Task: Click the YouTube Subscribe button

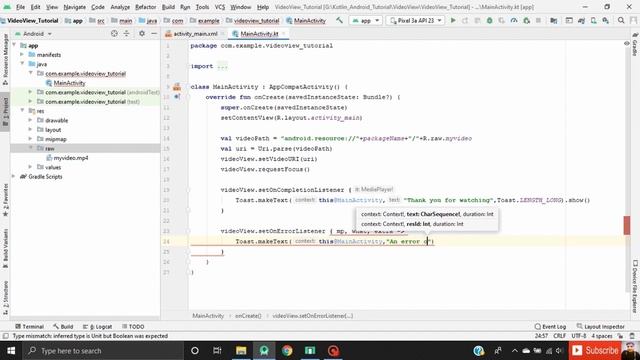Action: [x=595, y=351]
